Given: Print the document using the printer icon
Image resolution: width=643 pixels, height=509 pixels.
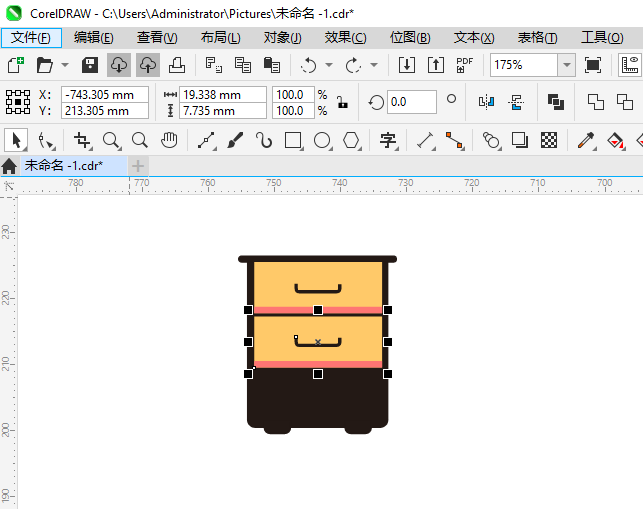Looking at the screenshot, I should tap(177, 65).
